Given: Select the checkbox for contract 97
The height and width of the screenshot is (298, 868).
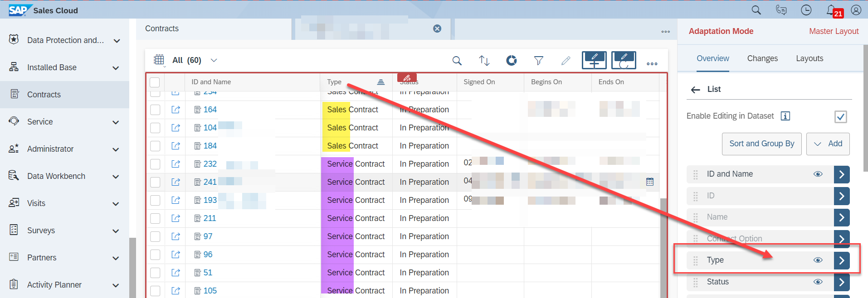Looking at the screenshot, I should (x=155, y=236).
